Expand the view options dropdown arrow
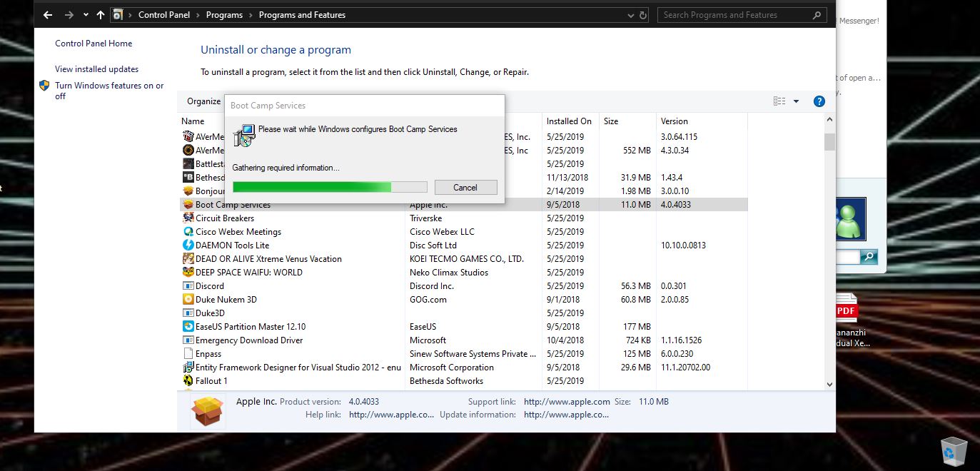The image size is (980, 471). tap(796, 101)
